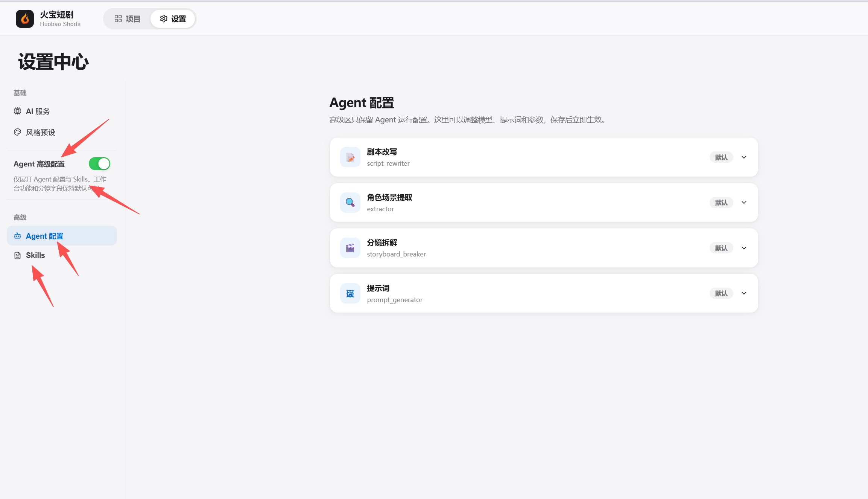
Task: Click the storyboard_breaker identifier text
Action: 396,254
